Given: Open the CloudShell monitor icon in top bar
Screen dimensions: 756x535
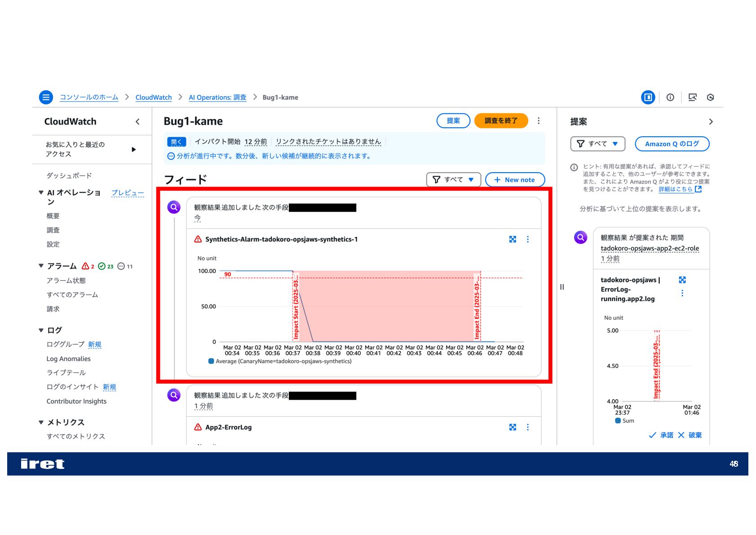Looking at the screenshot, I should coord(692,97).
